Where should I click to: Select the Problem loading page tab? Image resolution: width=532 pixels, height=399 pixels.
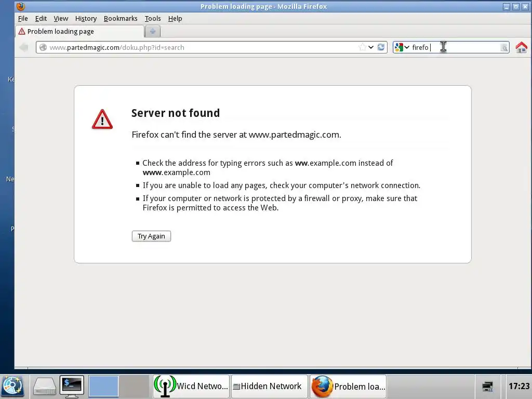point(79,32)
